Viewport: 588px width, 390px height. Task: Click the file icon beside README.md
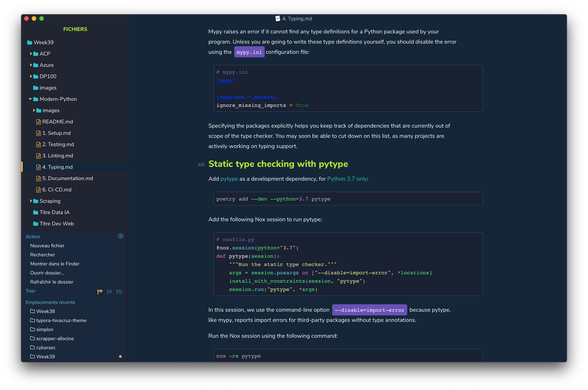pyautogui.click(x=38, y=122)
